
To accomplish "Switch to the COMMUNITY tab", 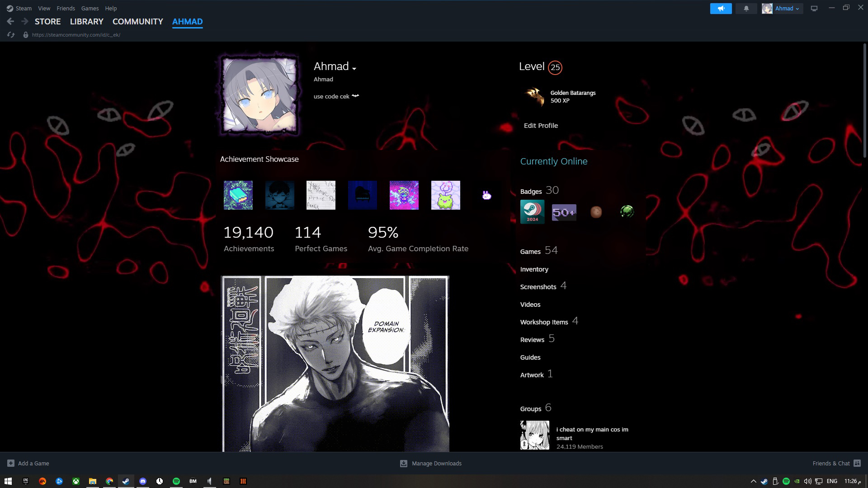I will point(138,21).
